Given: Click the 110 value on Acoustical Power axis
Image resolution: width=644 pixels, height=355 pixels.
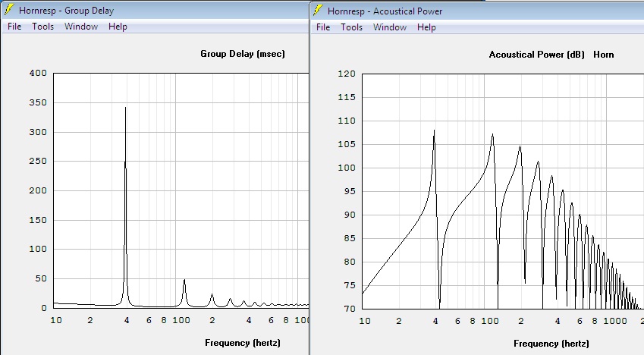Looking at the screenshot, I should point(347,121).
